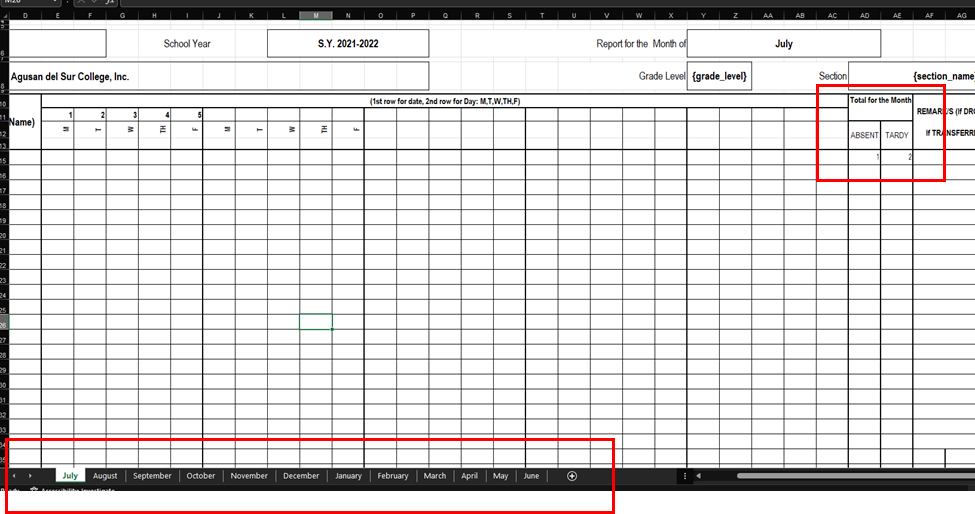This screenshot has width=975, height=514.
Task: Click the TARDY column header cell
Action: 896,135
